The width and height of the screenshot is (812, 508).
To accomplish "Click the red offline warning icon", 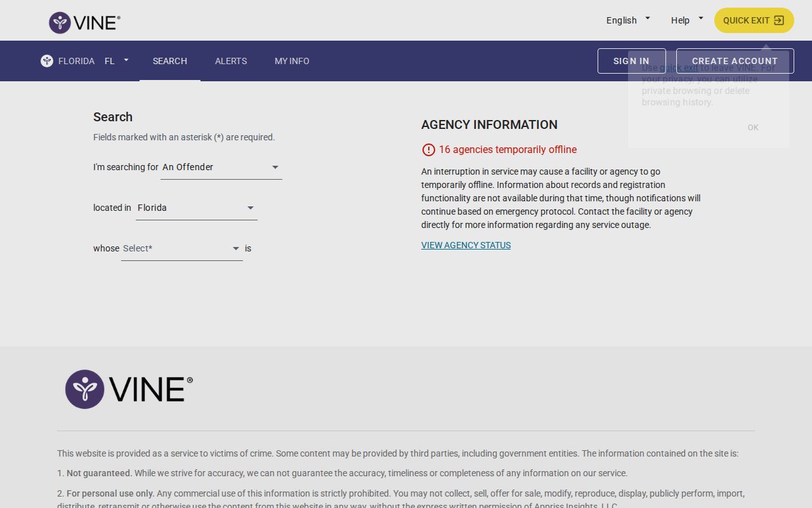I will pyautogui.click(x=428, y=150).
